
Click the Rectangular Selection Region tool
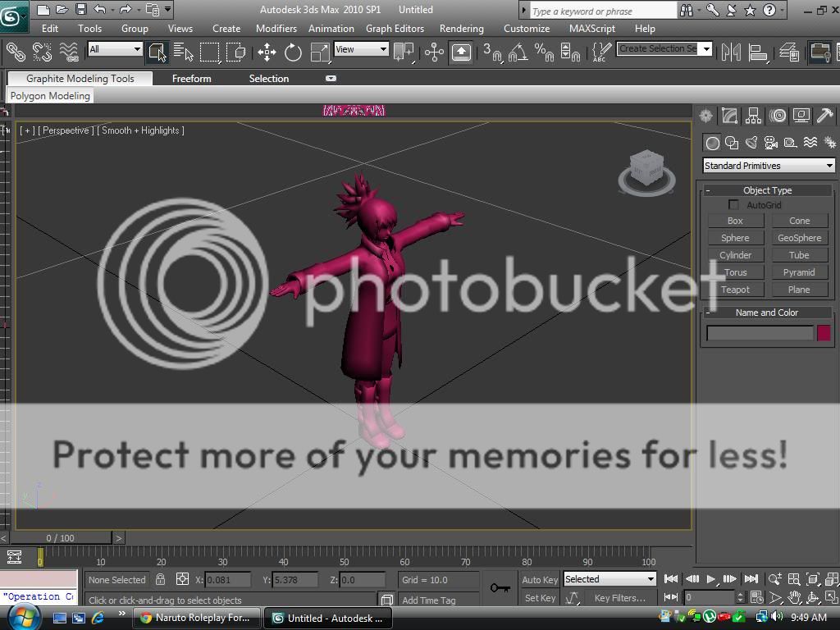tap(209, 52)
